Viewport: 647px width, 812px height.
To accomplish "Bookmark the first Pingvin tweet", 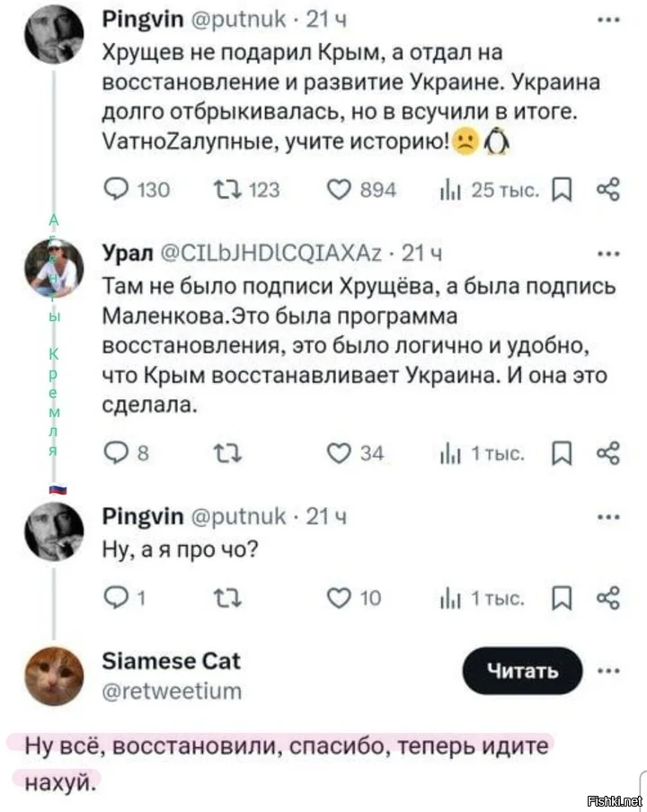I will coord(563,190).
